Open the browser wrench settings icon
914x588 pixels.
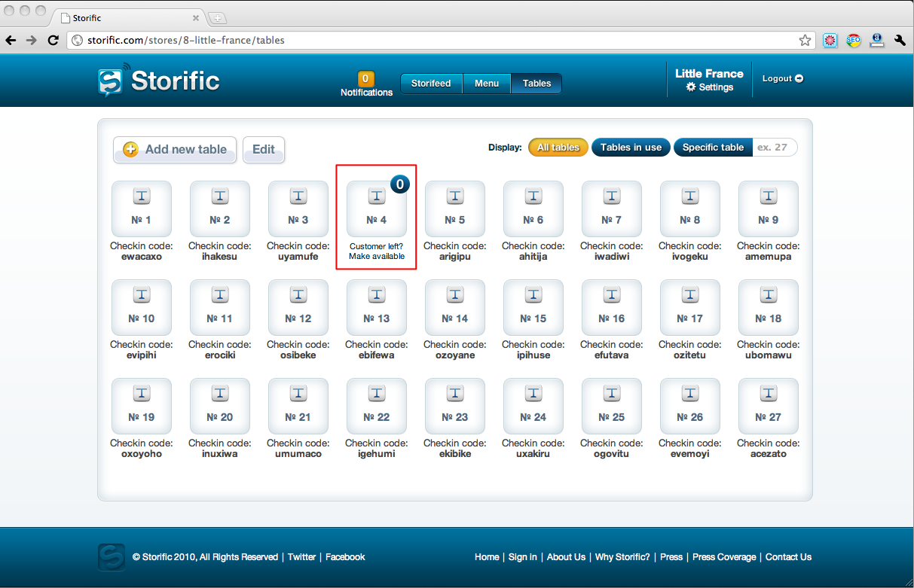click(900, 40)
